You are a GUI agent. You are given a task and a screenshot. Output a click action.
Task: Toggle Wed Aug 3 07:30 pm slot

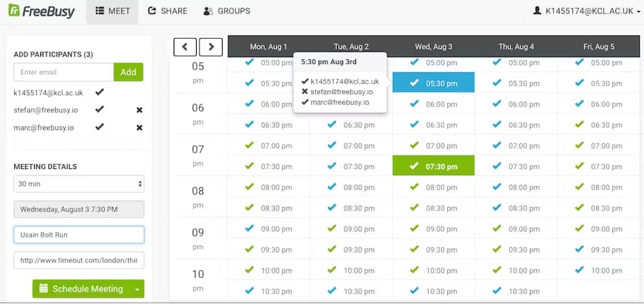tap(433, 166)
